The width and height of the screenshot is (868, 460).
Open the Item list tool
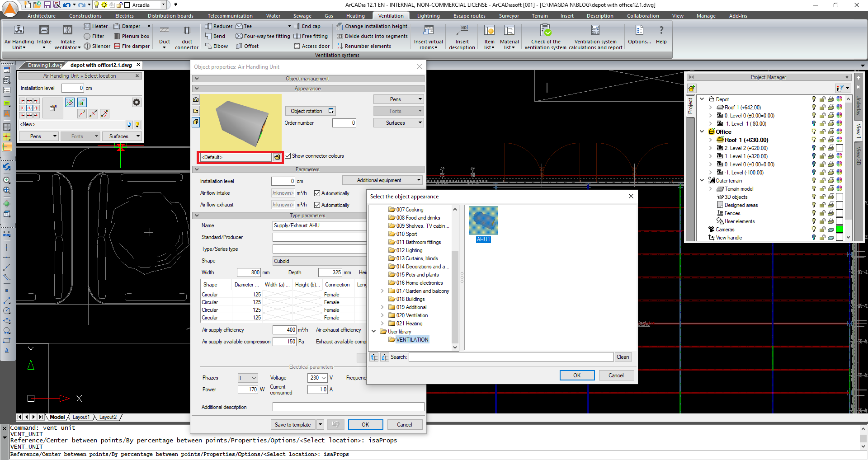[489, 37]
